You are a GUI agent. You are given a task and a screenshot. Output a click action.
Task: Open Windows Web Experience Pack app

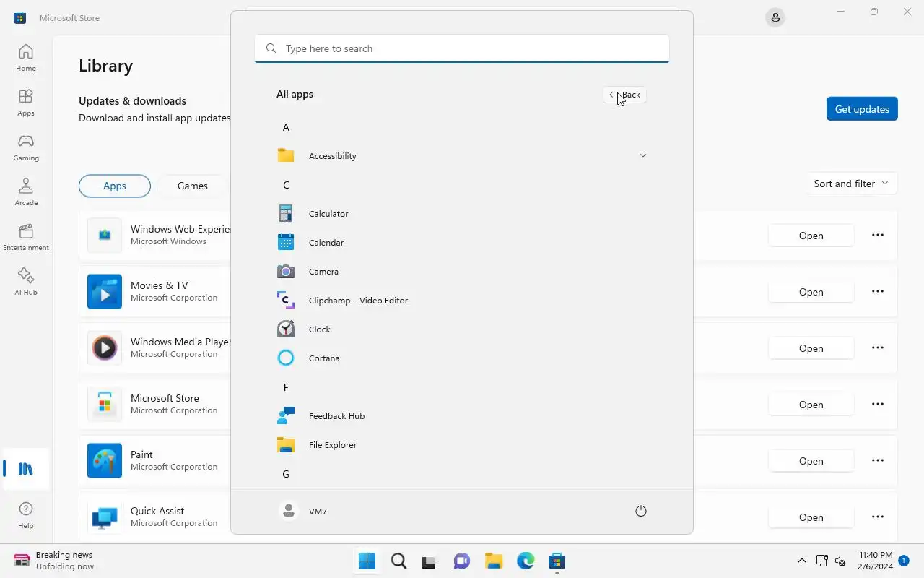pos(811,236)
